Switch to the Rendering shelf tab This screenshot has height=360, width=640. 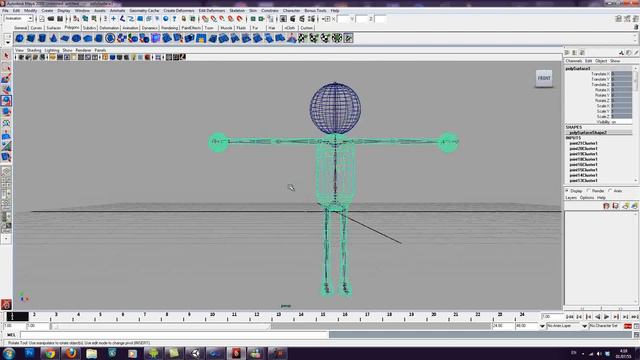[x=169, y=28]
